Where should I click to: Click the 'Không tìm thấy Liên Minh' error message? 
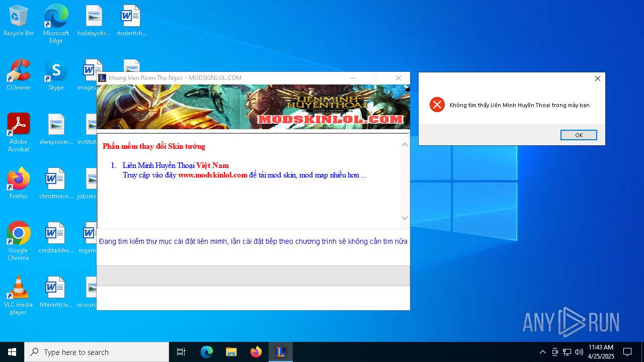point(519,105)
